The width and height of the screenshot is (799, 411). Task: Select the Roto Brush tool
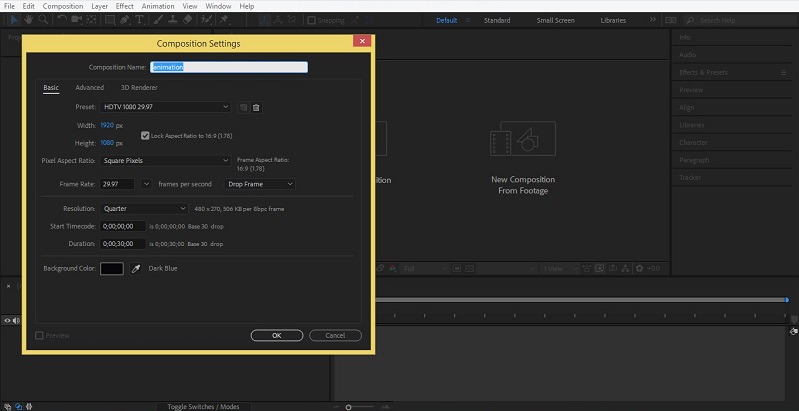pos(206,20)
